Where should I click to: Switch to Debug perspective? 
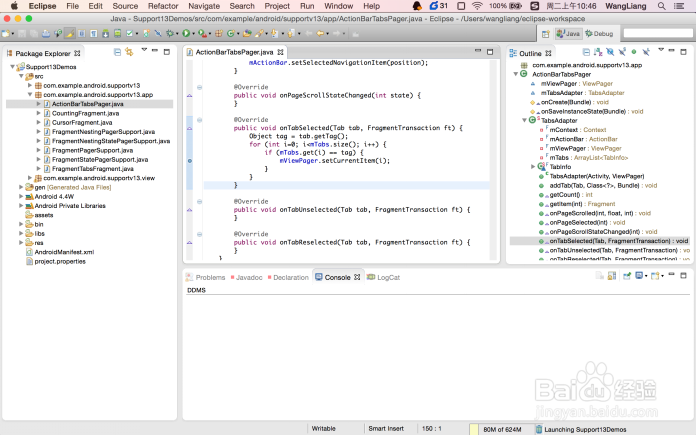pos(599,34)
